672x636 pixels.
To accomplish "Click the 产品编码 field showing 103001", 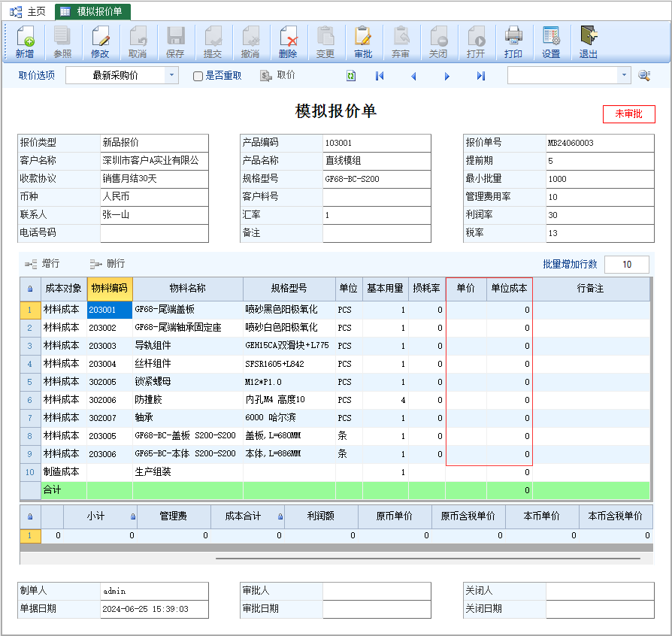I will [x=377, y=143].
